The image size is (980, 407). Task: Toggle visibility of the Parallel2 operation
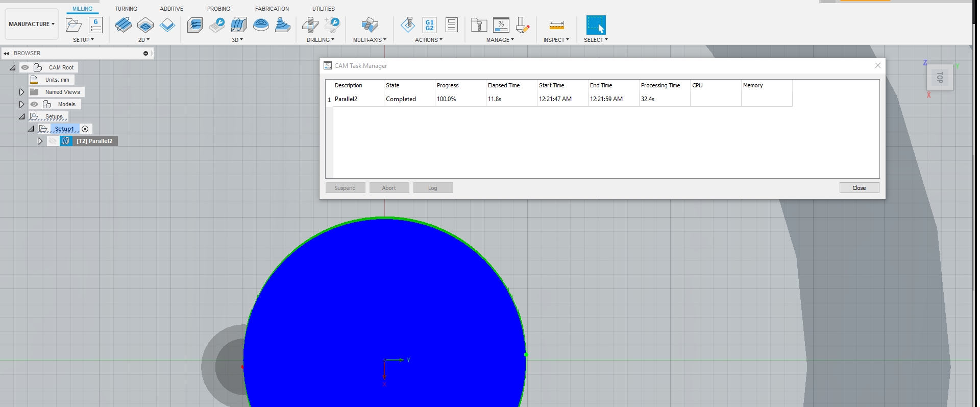53,141
